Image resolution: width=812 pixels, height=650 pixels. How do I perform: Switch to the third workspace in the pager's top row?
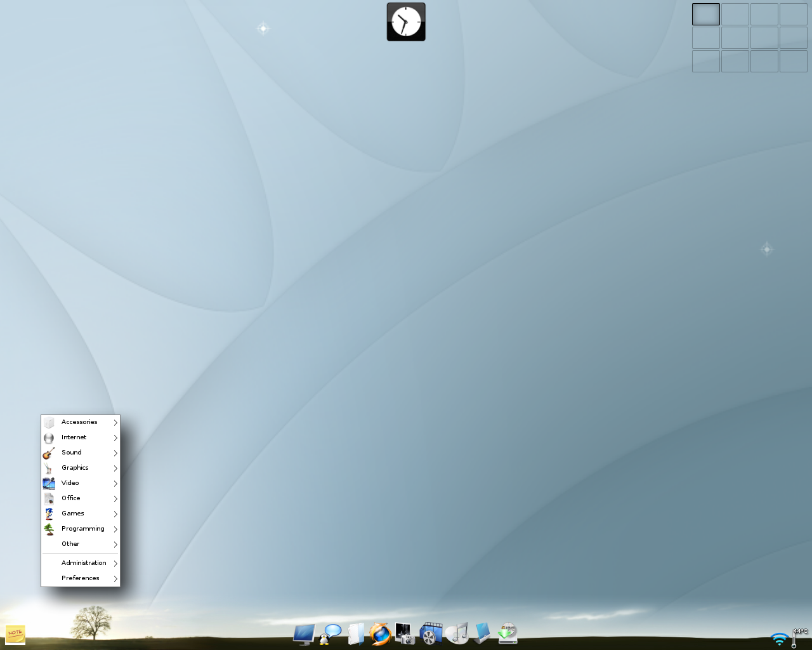[764, 15]
